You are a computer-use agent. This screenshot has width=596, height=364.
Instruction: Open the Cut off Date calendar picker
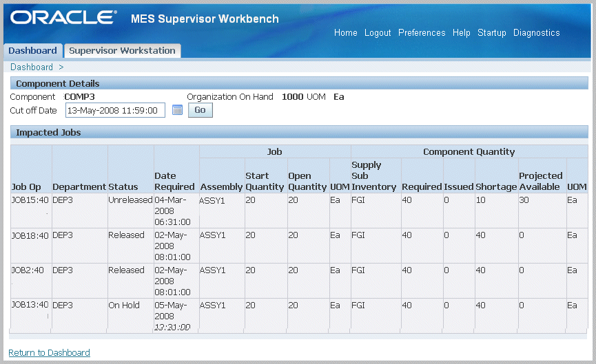pyautogui.click(x=177, y=110)
